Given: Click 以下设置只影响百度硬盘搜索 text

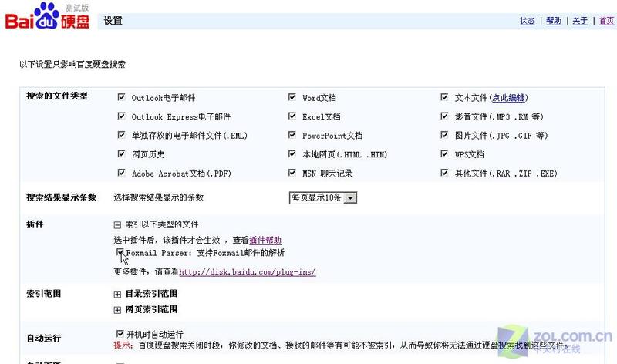Looking at the screenshot, I should [x=72, y=64].
